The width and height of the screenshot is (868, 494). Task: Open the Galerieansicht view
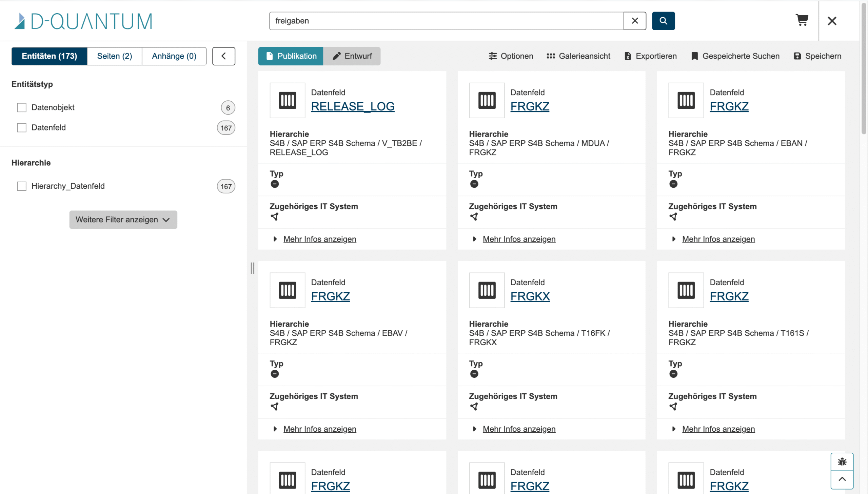[x=578, y=56]
